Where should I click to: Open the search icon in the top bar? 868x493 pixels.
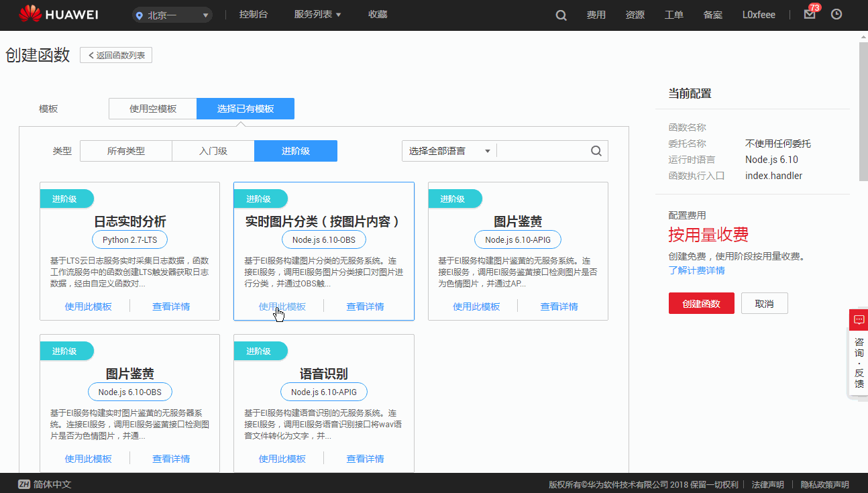point(561,14)
